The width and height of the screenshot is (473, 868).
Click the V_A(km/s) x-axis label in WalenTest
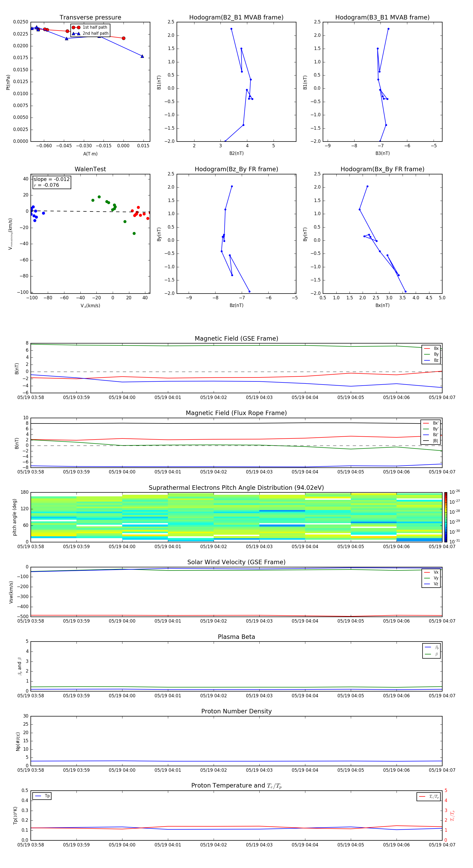(90, 306)
